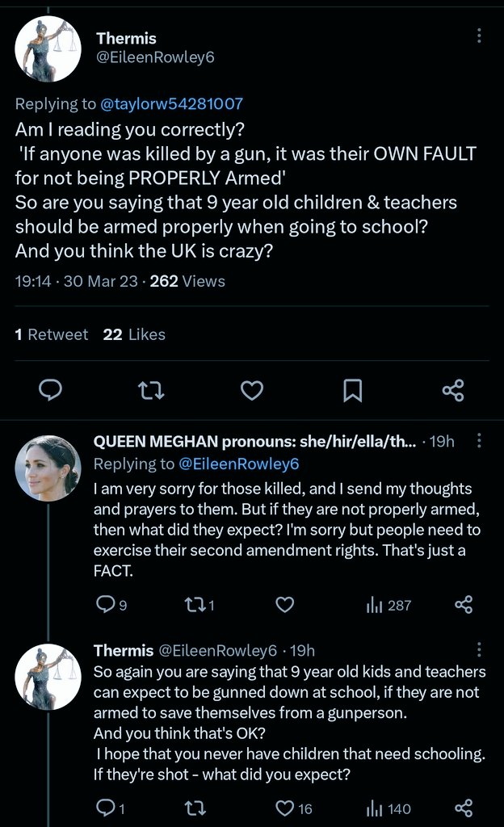Open the @EileenRowley6 reply-to link
Screen dimensions: 504x827
click(239, 464)
